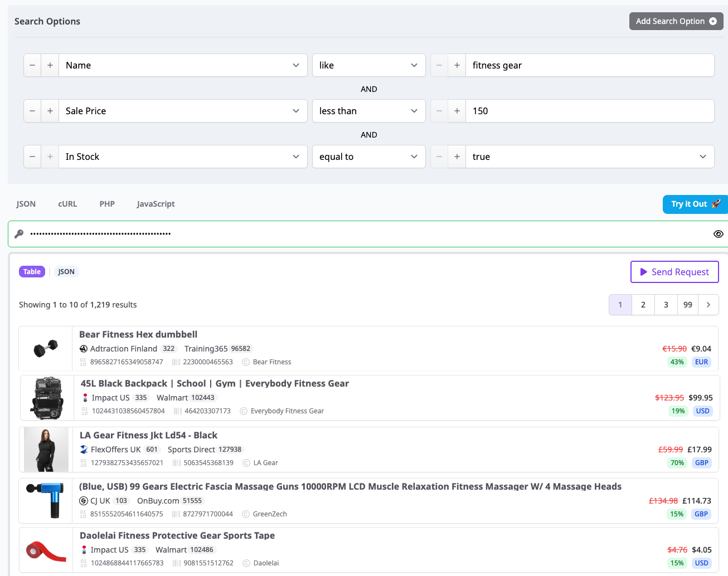
Task: Open the 'equal to' operator dropdown
Action: [x=369, y=157]
